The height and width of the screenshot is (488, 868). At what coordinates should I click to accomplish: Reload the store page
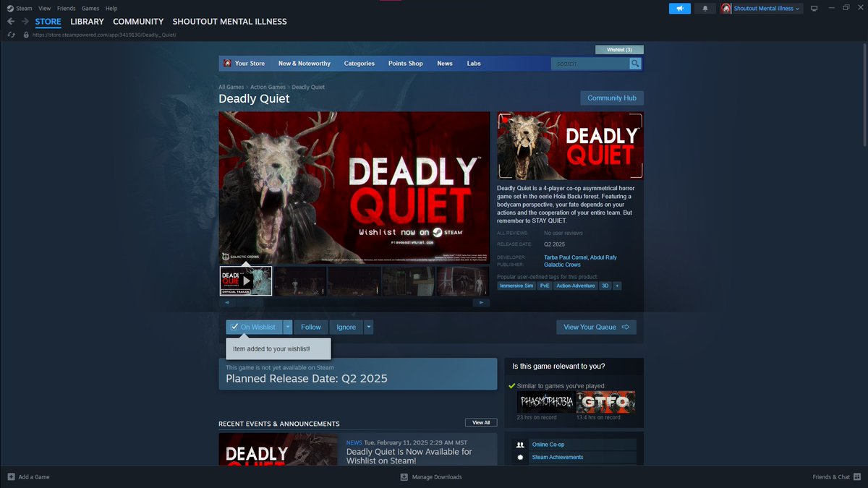11,35
